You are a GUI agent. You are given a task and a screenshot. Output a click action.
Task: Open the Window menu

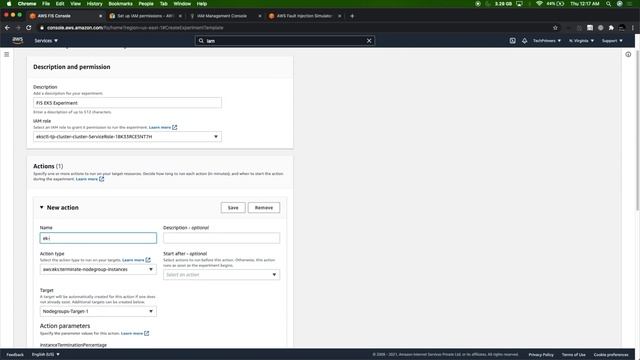pos(182,4)
